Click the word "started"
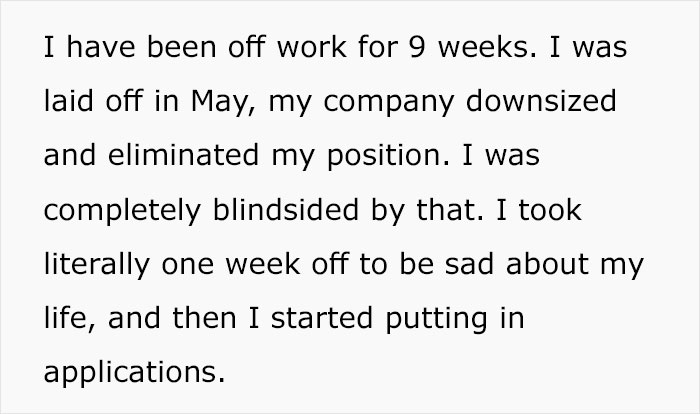 (321, 318)
